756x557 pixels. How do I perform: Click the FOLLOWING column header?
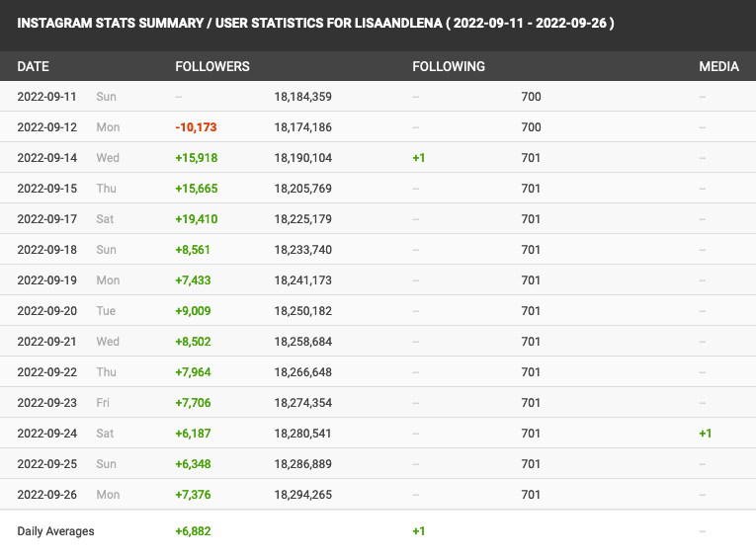pyautogui.click(x=449, y=66)
